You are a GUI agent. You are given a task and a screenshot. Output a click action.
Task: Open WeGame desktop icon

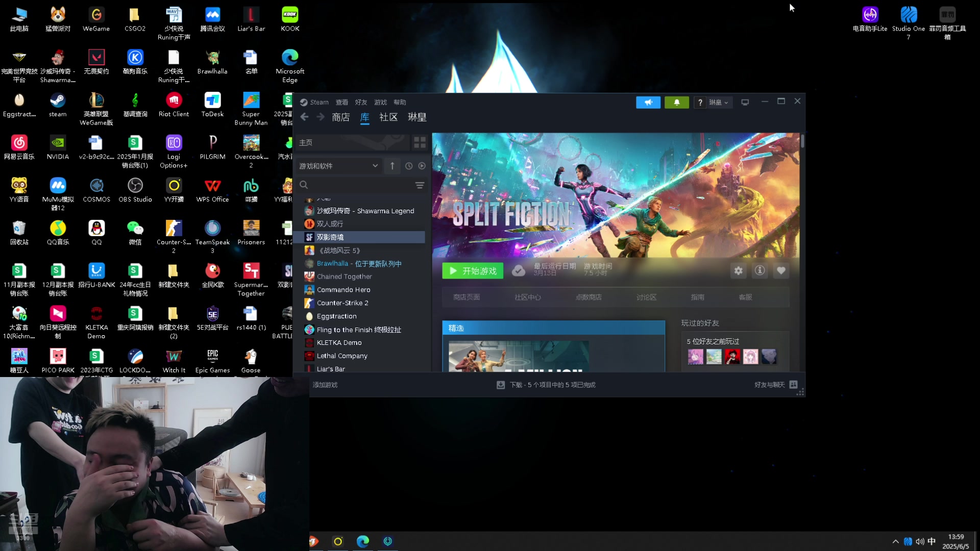(96, 20)
